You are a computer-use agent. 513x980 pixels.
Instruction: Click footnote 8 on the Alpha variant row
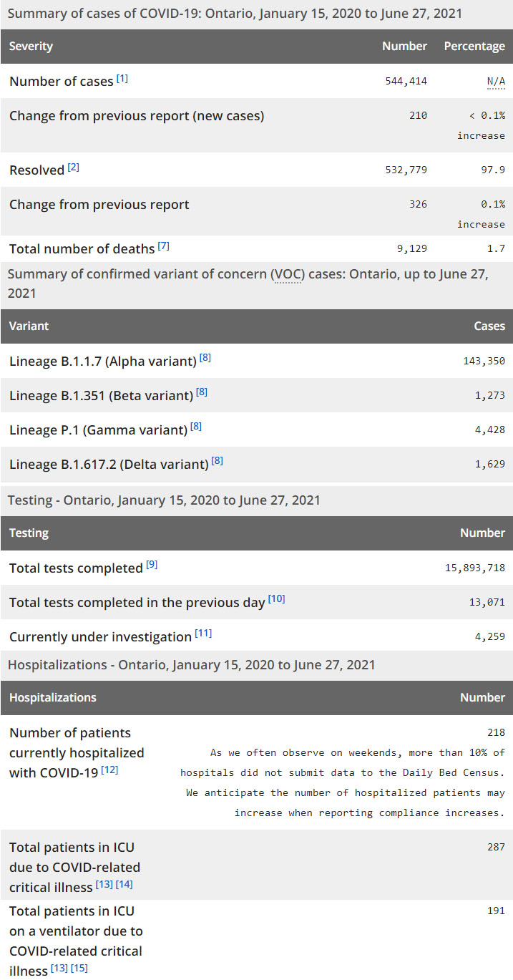205,358
